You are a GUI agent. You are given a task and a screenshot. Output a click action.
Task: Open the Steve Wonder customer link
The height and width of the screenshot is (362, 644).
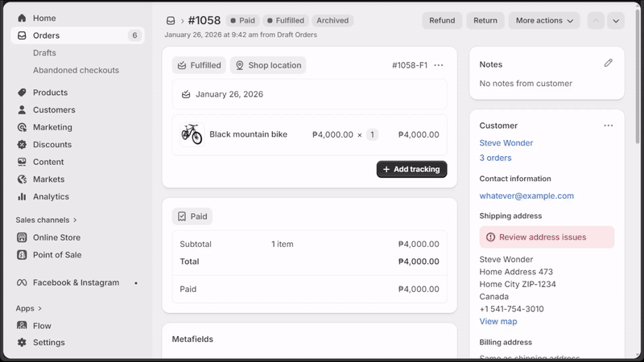point(506,143)
